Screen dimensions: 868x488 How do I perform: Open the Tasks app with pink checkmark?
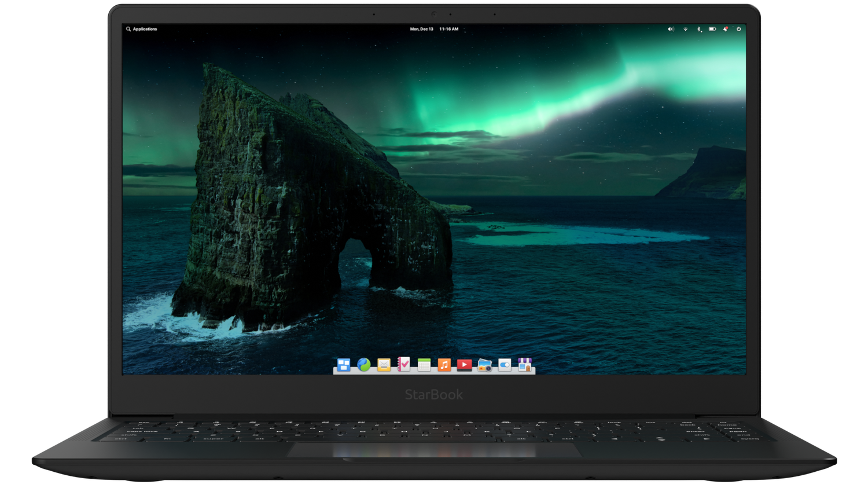(x=404, y=364)
